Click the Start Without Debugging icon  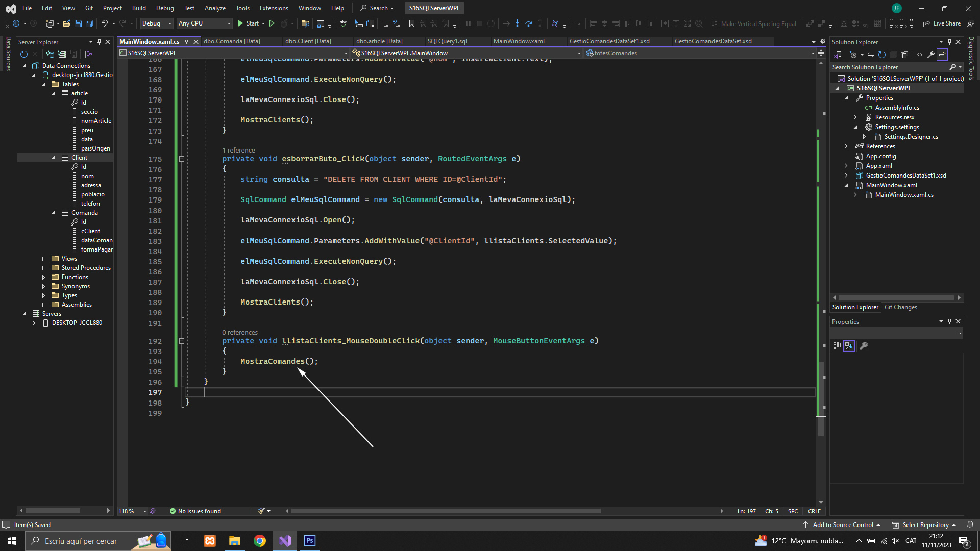[272, 23]
